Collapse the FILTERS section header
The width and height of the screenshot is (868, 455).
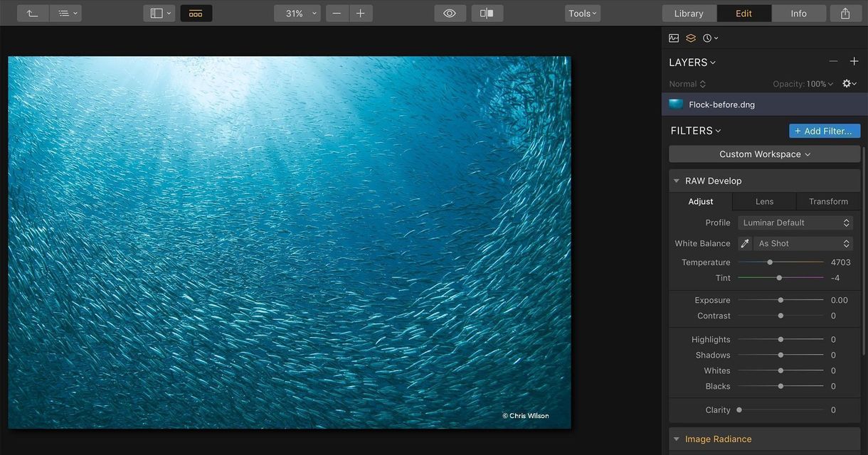coord(696,131)
